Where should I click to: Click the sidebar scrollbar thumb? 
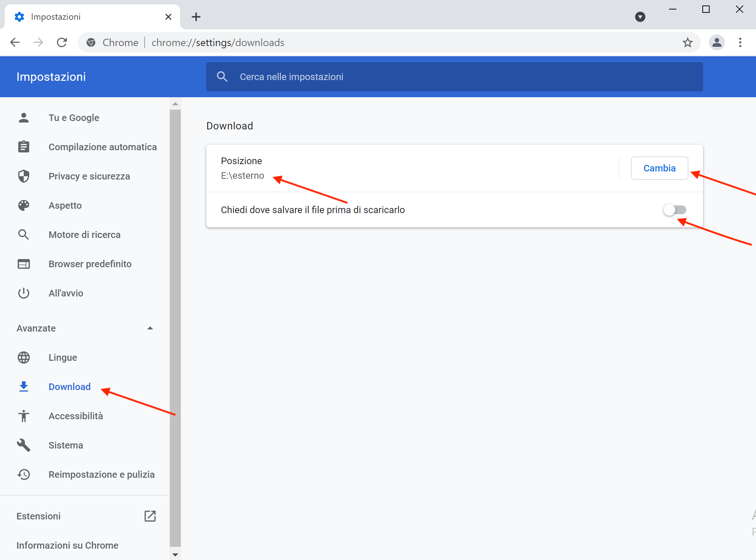pyautogui.click(x=175, y=329)
